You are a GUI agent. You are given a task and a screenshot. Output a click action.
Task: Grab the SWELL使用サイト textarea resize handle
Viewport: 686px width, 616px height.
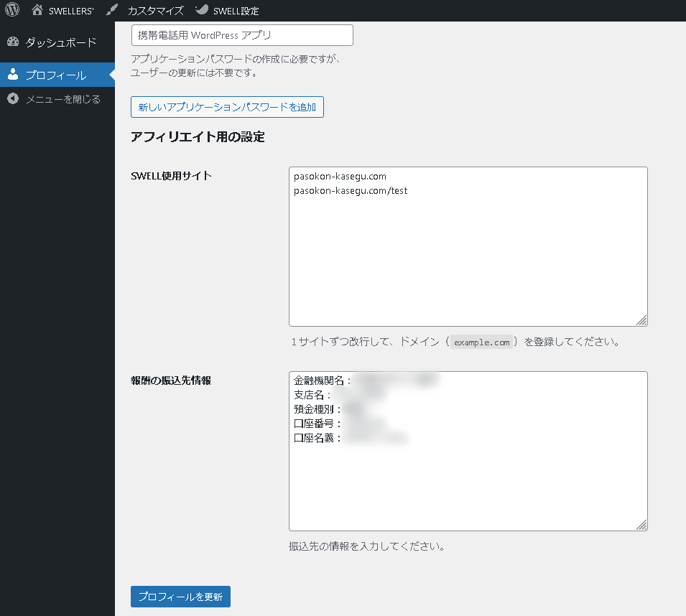click(641, 320)
